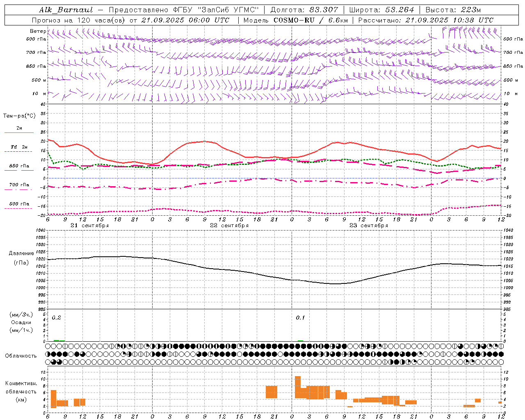This screenshot has width=525, height=420.
Task: Click the Td 2м legend entry
Action: click(19, 147)
